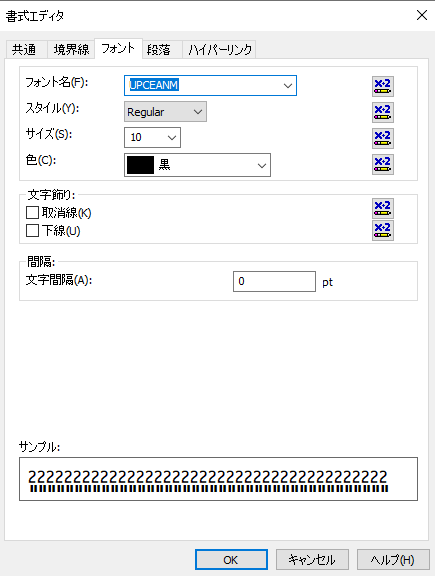Open the サイズ dropdown arrow
The image size is (435, 576).
pyautogui.click(x=172, y=138)
